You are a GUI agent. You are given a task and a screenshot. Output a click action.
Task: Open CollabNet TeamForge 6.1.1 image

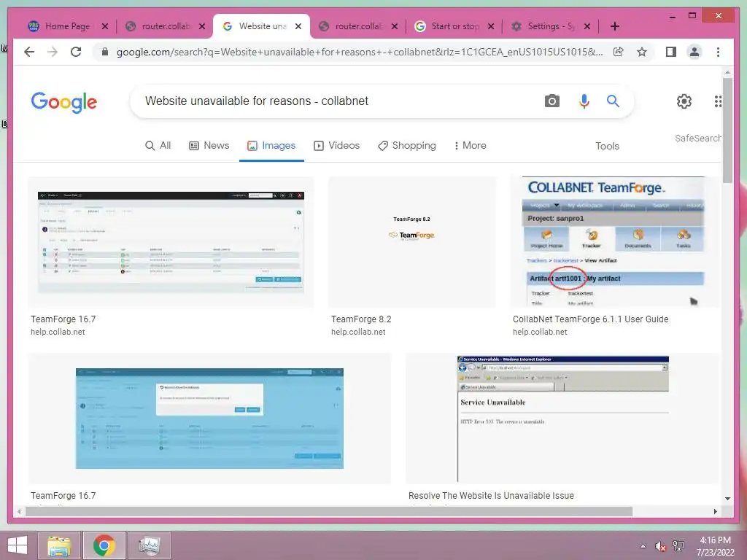point(614,242)
